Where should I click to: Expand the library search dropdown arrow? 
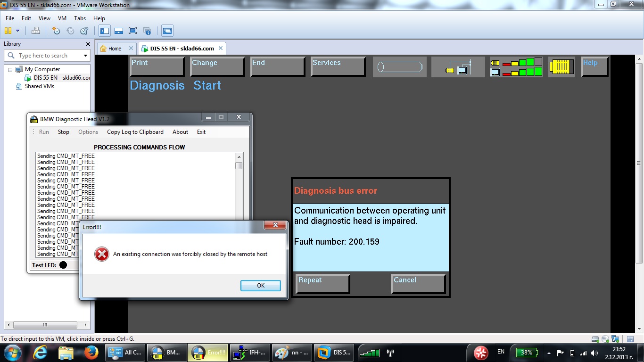[x=85, y=56]
